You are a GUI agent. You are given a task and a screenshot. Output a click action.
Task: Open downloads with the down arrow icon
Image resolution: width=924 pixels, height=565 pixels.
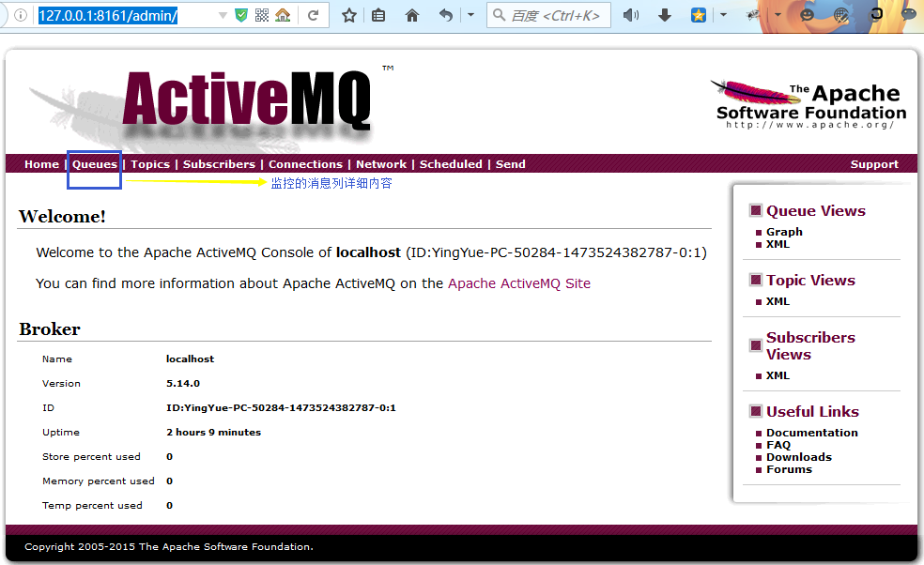pos(665,15)
